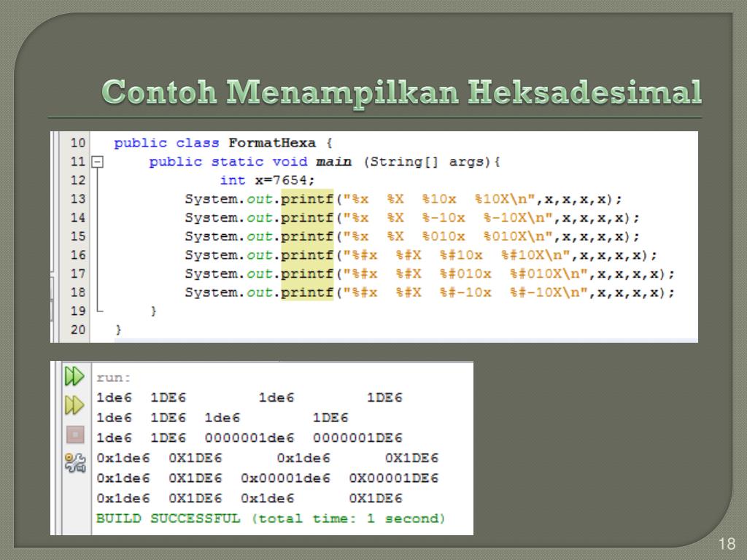Click the 'public static void' keywords on line 11
747x560 pixels.
pos(228,162)
